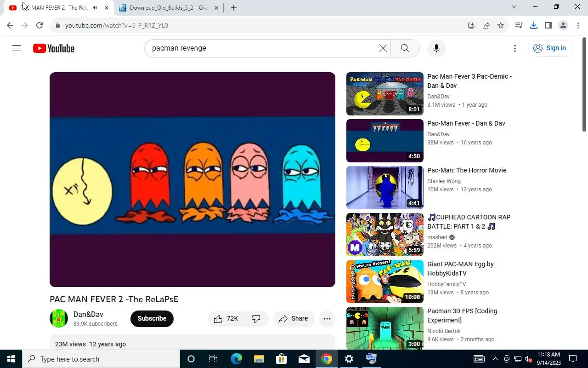Screen dimensions: 588x368
Task: Like the video with thumbs up
Action: click(227, 319)
